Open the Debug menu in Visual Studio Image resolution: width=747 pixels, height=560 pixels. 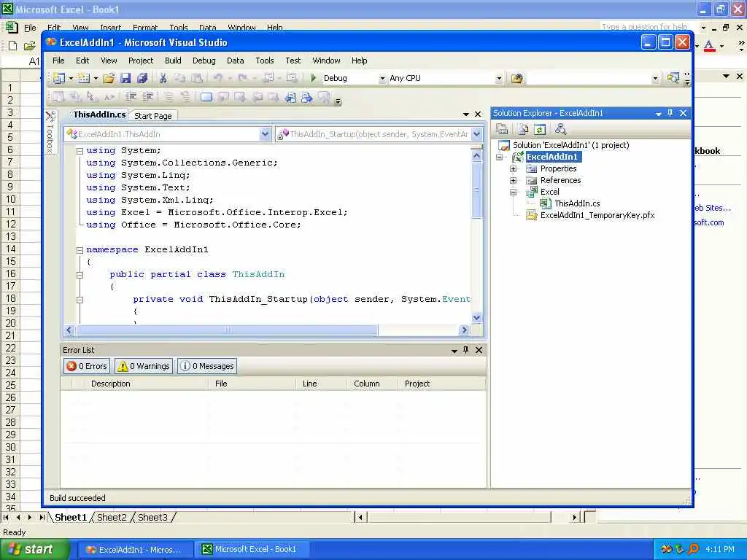pos(204,61)
